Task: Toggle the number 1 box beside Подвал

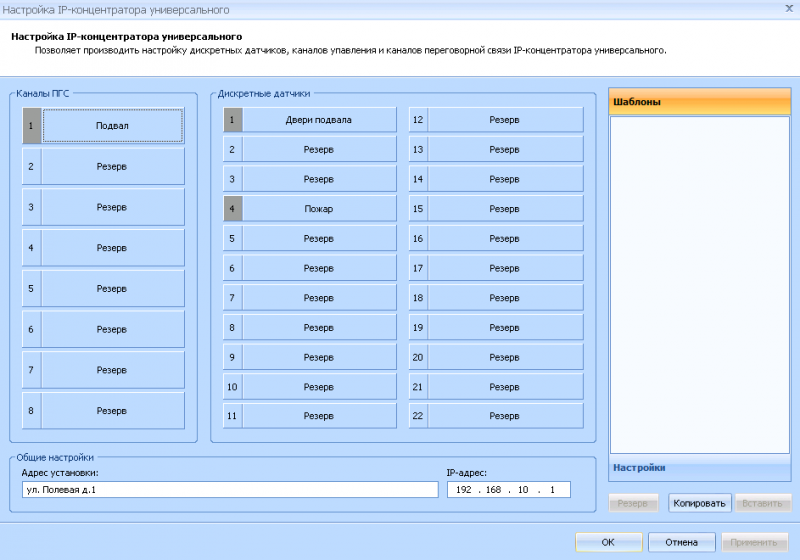Action: click(x=31, y=126)
